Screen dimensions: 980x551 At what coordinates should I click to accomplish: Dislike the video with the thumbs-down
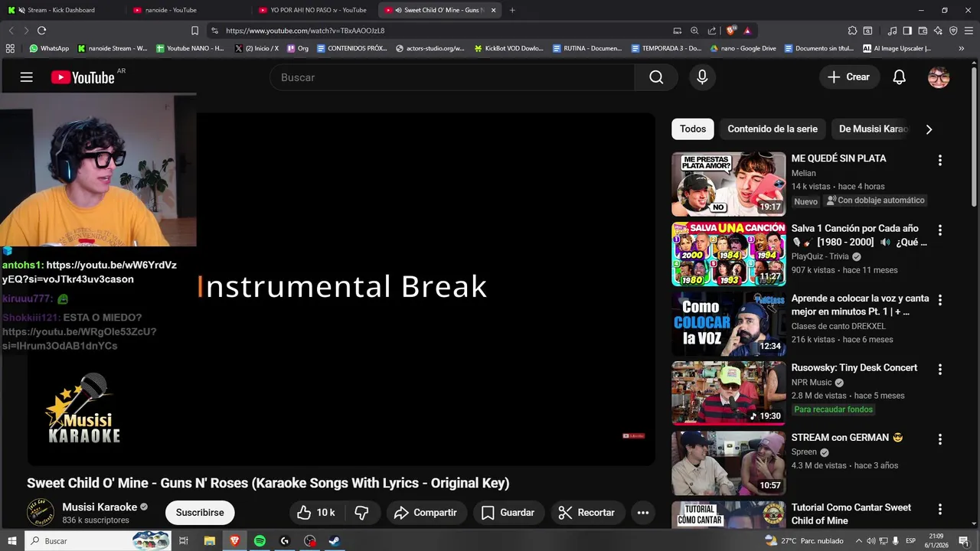pyautogui.click(x=362, y=513)
